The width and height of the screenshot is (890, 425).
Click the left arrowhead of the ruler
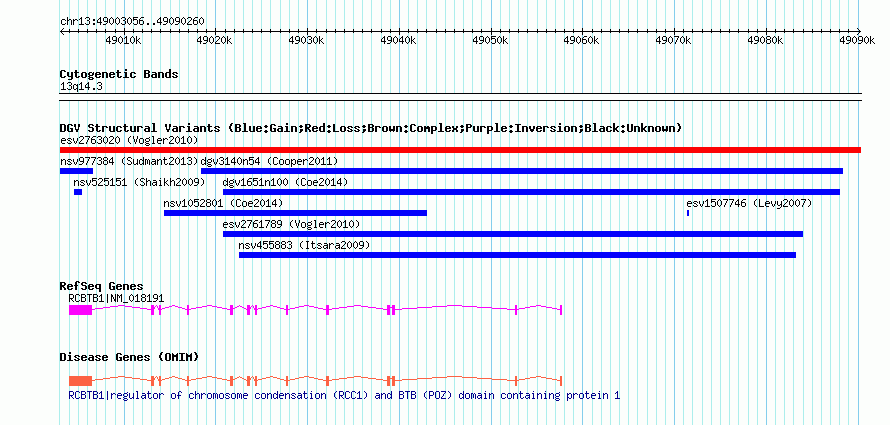coord(62,31)
